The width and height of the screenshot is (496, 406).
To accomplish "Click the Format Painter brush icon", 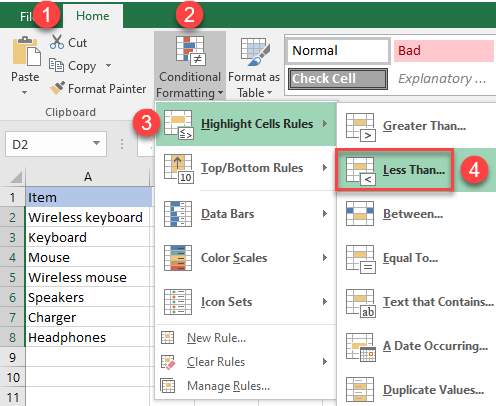I will click(57, 88).
